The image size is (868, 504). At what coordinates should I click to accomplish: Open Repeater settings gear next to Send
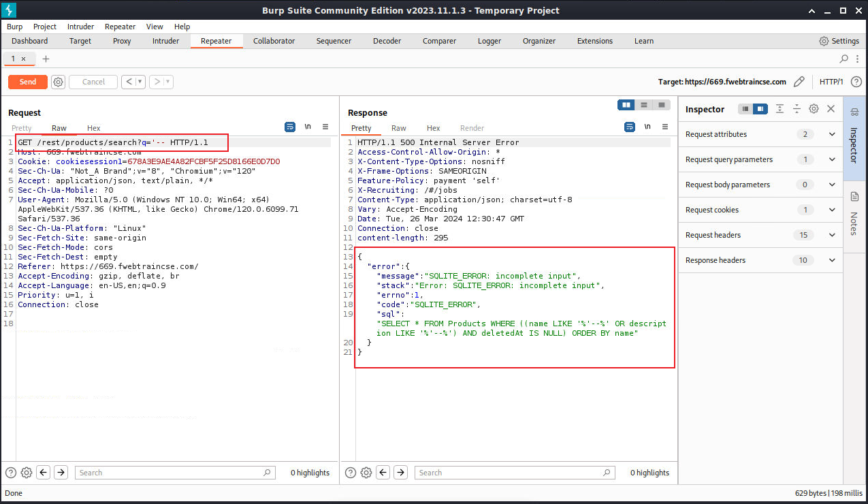tap(59, 82)
